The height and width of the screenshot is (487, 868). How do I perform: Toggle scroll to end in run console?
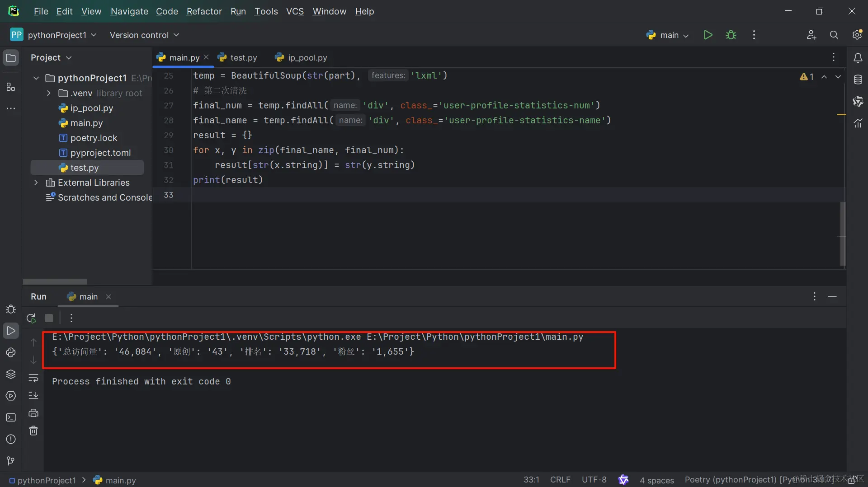point(33,396)
